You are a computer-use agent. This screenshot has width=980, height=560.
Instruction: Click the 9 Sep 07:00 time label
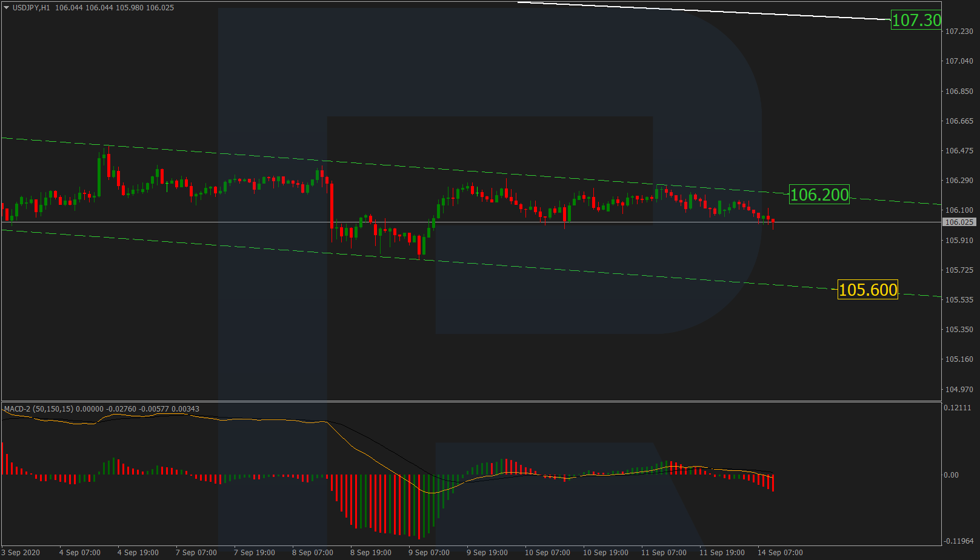tap(429, 553)
